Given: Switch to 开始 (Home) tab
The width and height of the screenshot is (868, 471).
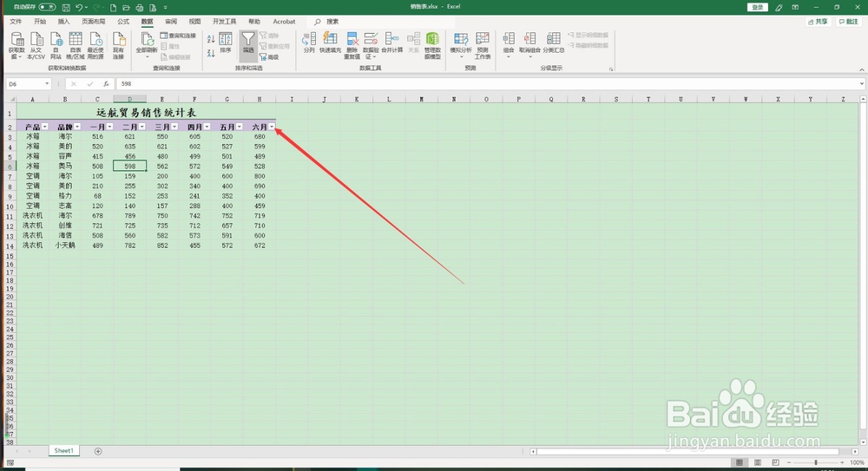Looking at the screenshot, I should pyautogui.click(x=40, y=22).
